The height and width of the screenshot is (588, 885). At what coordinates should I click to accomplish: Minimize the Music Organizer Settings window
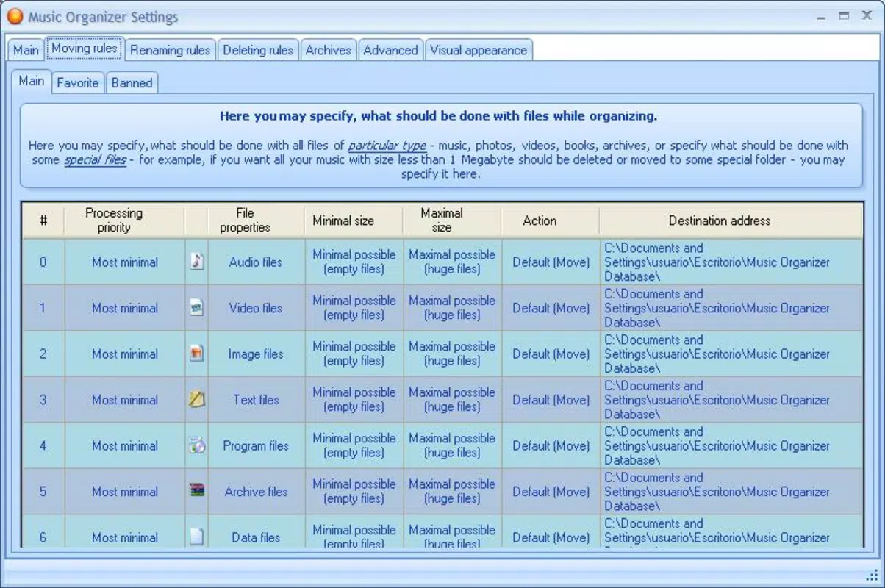(x=822, y=15)
